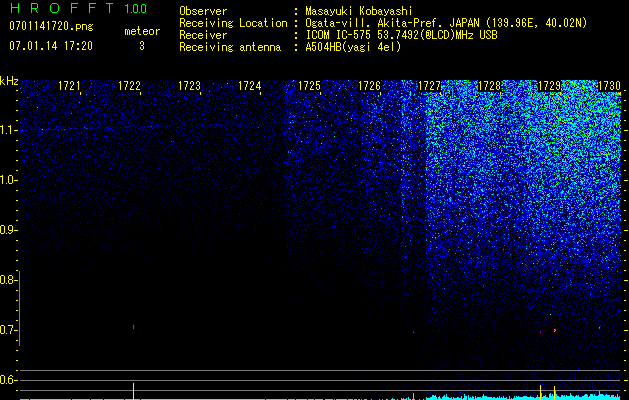Click the meteor echo dot near 1722

tap(134, 327)
